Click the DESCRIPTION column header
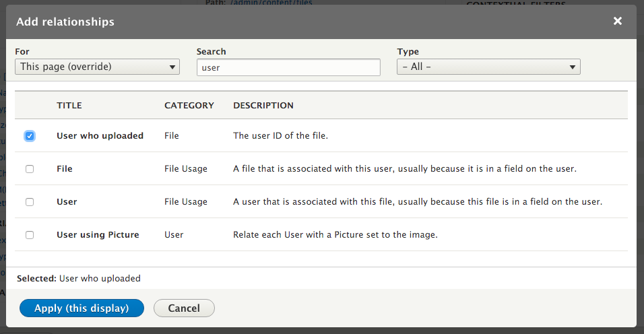644x334 pixels. pos(263,106)
